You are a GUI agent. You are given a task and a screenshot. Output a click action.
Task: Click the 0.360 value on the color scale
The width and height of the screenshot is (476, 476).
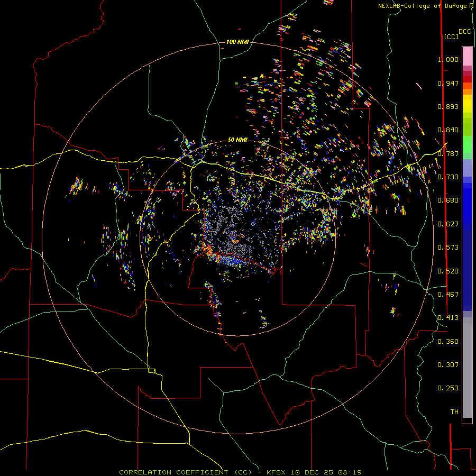pyautogui.click(x=448, y=342)
